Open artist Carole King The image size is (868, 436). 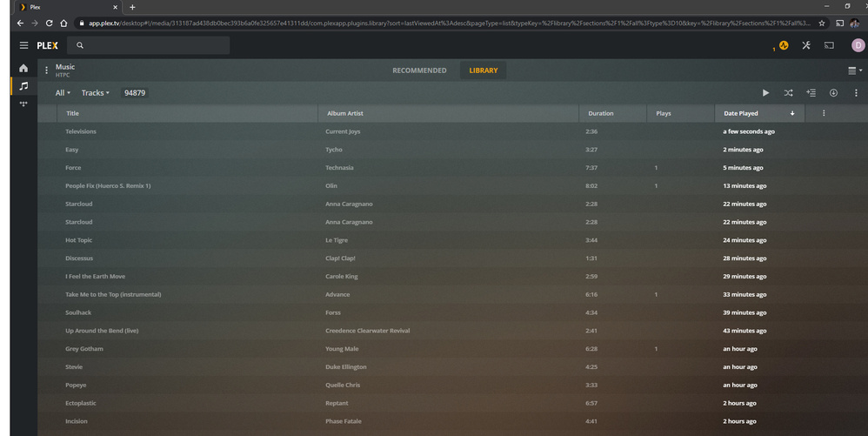point(342,276)
